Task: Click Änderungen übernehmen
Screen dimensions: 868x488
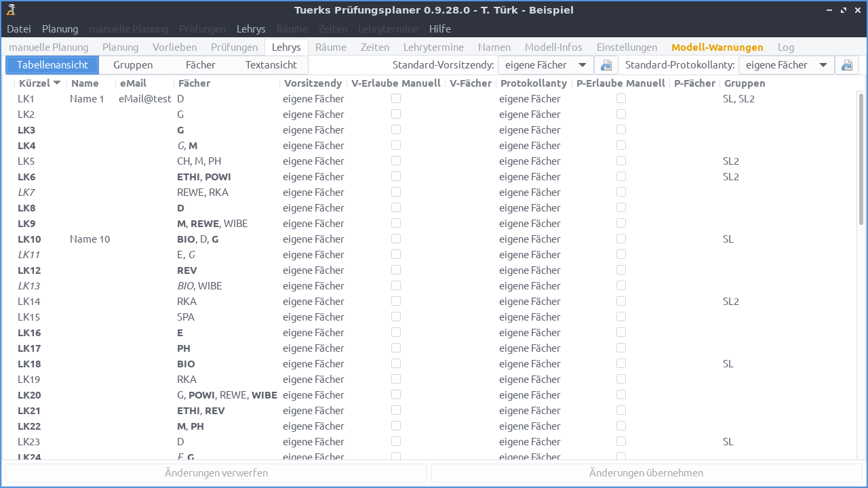Action: [647, 472]
